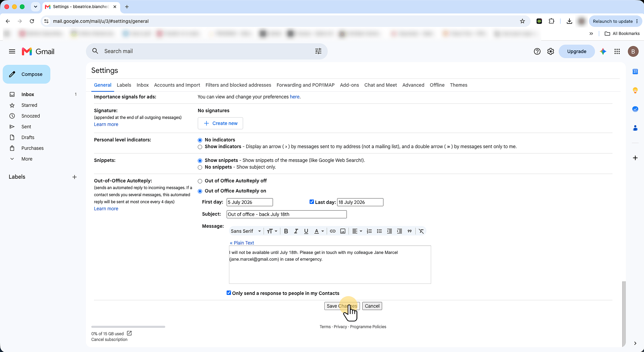644x352 pixels.
Task: Show search options filter icon
Action: coord(318,51)
